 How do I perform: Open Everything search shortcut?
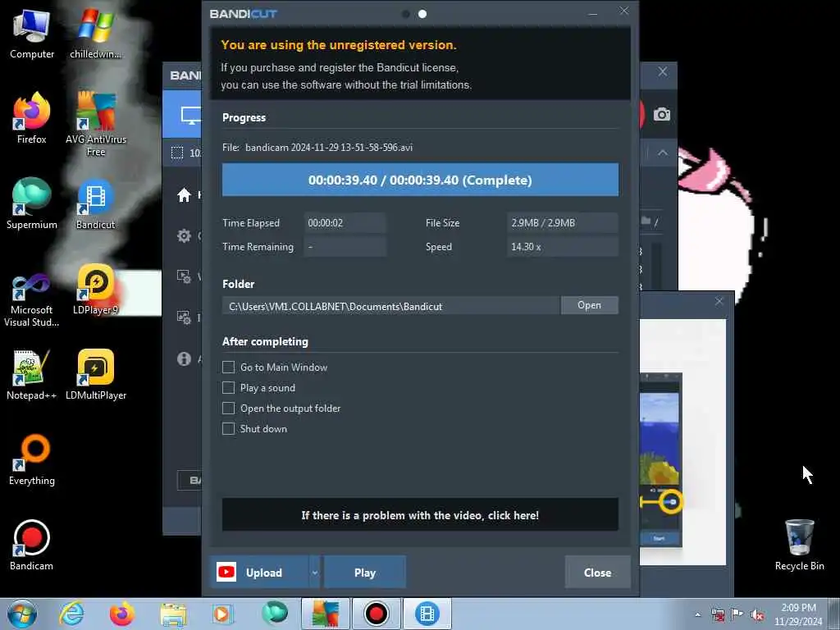tap(32, 459)
